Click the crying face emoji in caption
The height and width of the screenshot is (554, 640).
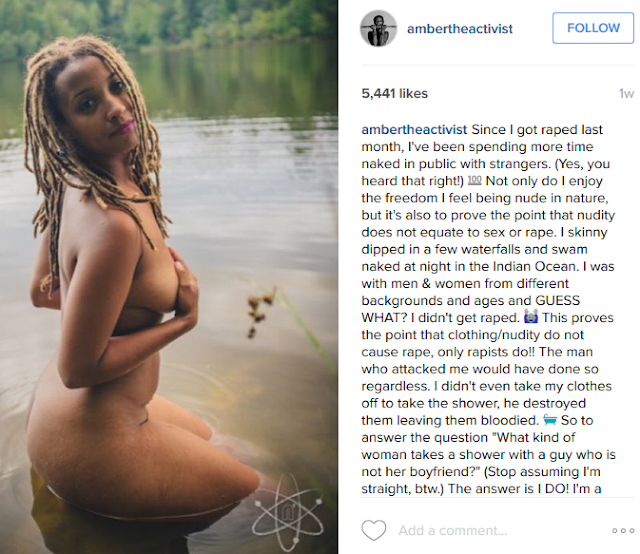531,317
